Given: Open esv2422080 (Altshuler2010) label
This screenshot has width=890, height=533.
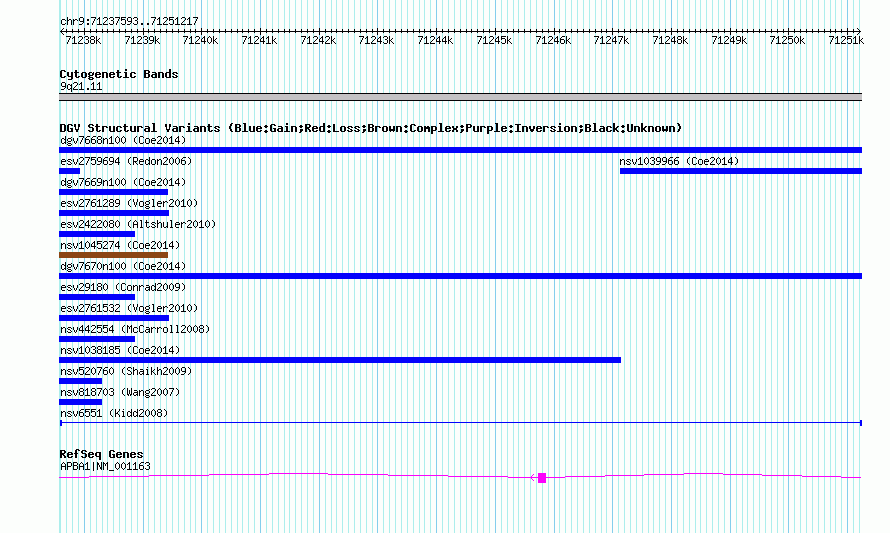Looking at the screenshot, I should point(138,224).
